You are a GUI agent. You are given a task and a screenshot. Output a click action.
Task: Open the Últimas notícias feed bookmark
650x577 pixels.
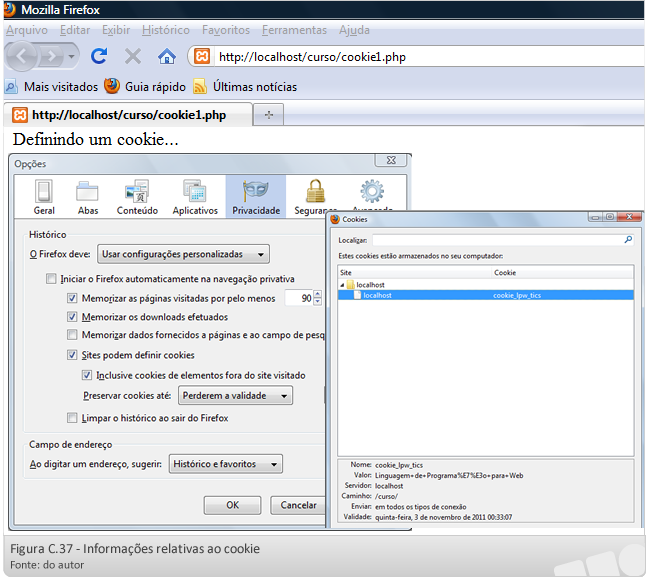coord(245,87)
